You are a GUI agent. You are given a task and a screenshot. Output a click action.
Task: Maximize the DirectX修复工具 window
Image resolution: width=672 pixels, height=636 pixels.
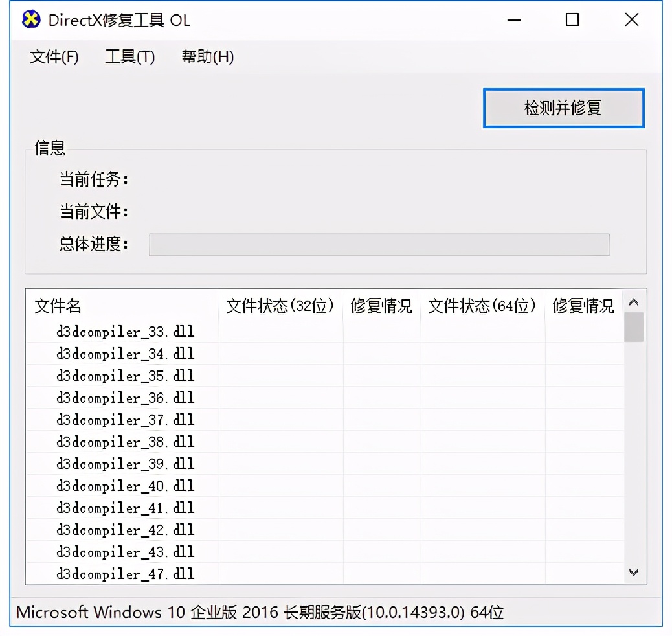click(572, 19)
